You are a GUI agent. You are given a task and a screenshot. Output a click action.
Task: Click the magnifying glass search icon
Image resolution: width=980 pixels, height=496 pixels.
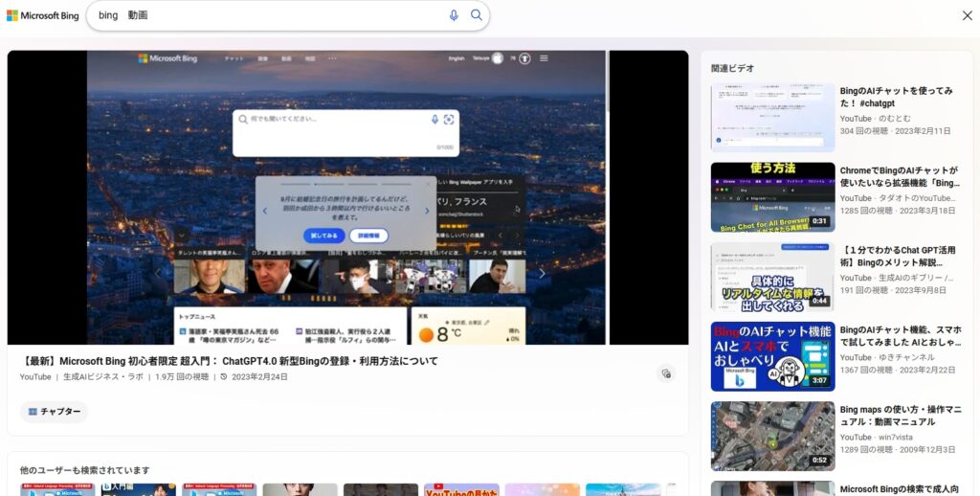click(x=477, y=15)
